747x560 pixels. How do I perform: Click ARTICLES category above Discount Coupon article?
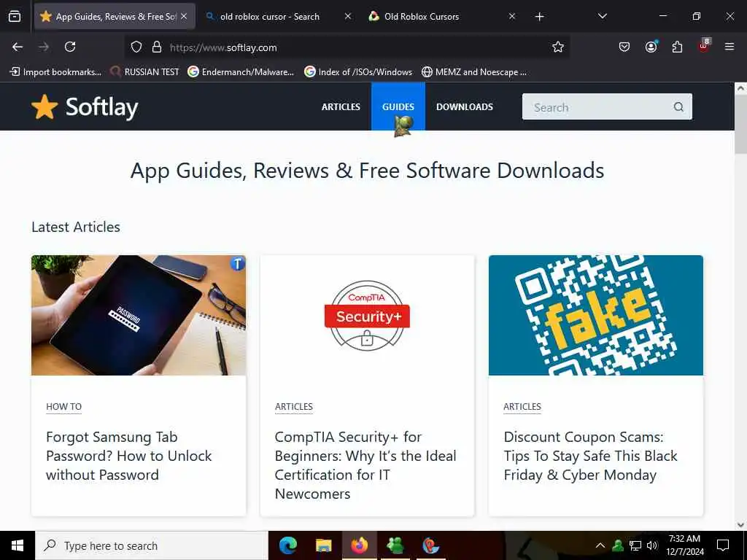522,407
